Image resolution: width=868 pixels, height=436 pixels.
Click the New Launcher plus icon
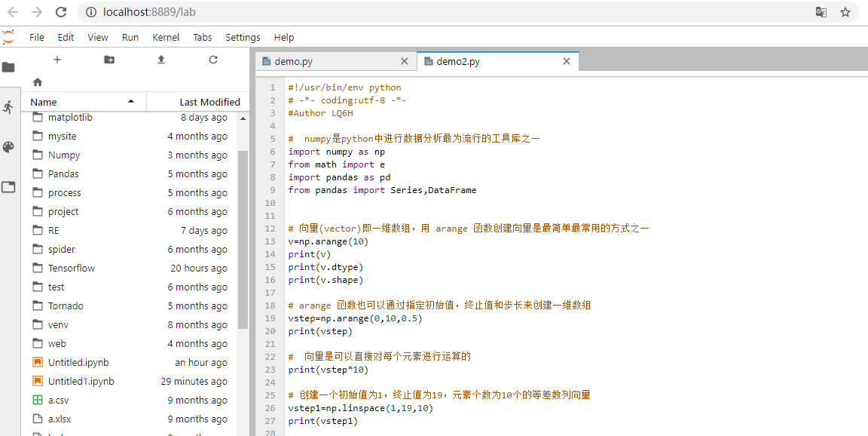pyautogui.click(x=57, y=60)
